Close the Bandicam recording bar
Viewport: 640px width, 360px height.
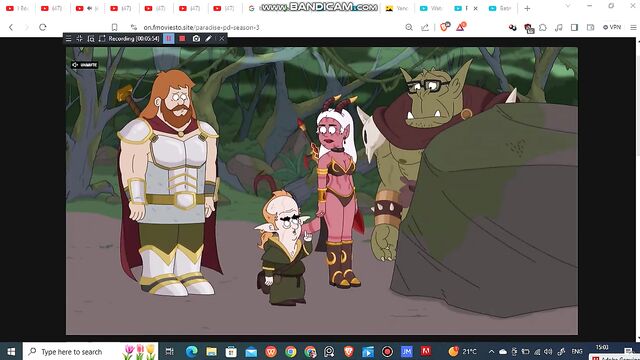pyautogui.click(x=222, y=38)
